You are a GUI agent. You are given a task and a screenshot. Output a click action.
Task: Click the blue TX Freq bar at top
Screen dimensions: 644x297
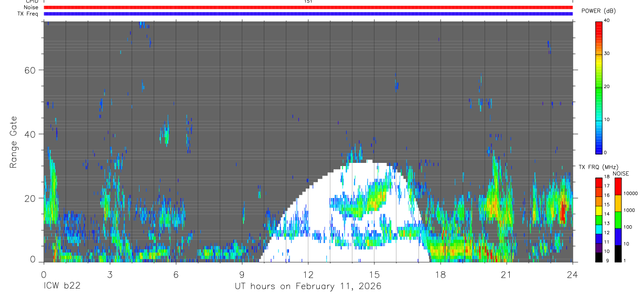(308, 14)
